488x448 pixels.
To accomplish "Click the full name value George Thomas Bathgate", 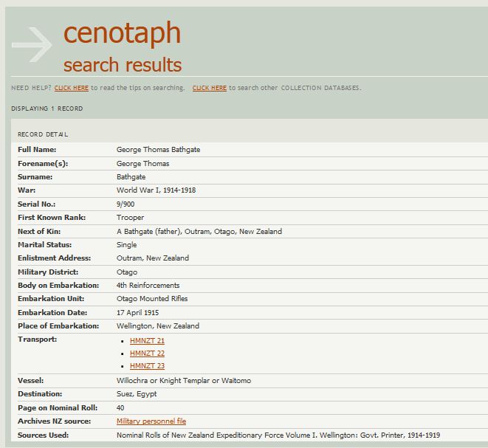I will 158,150.
